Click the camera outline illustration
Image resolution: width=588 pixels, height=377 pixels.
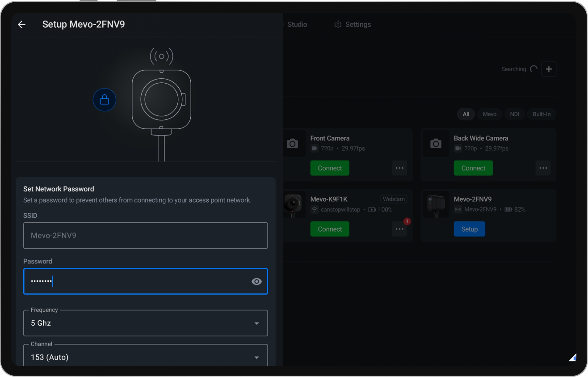161,106
